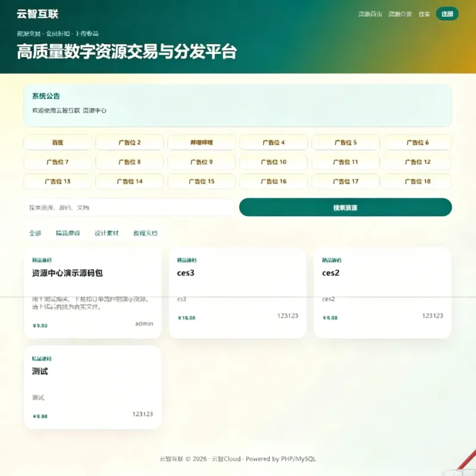
Task: Click the 系统公告 heading
Action: click(x=46, y=96)
